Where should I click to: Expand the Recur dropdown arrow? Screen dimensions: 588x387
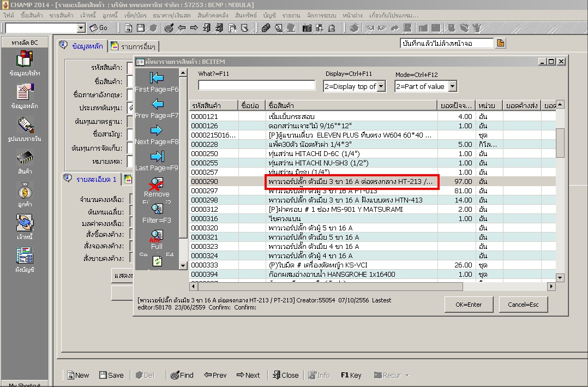(407, 376)
